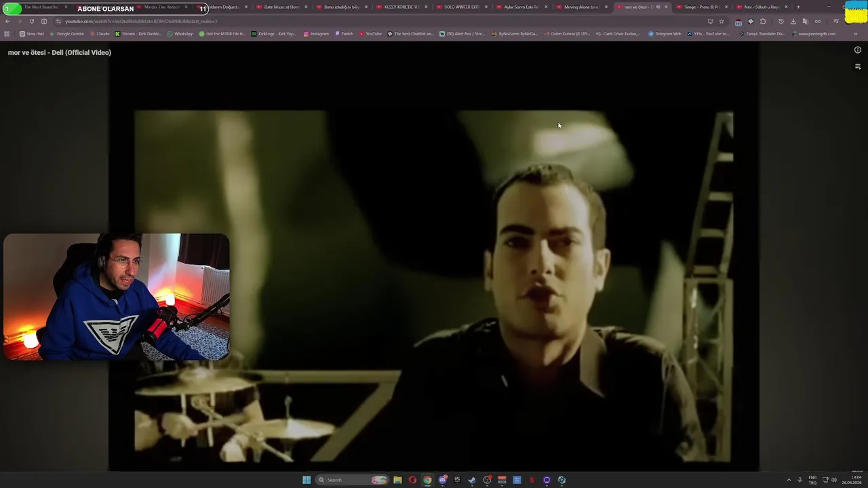Screen dimensions: 868x488
Task: Open the browser history clock icon
Action: tap(781, 22)
